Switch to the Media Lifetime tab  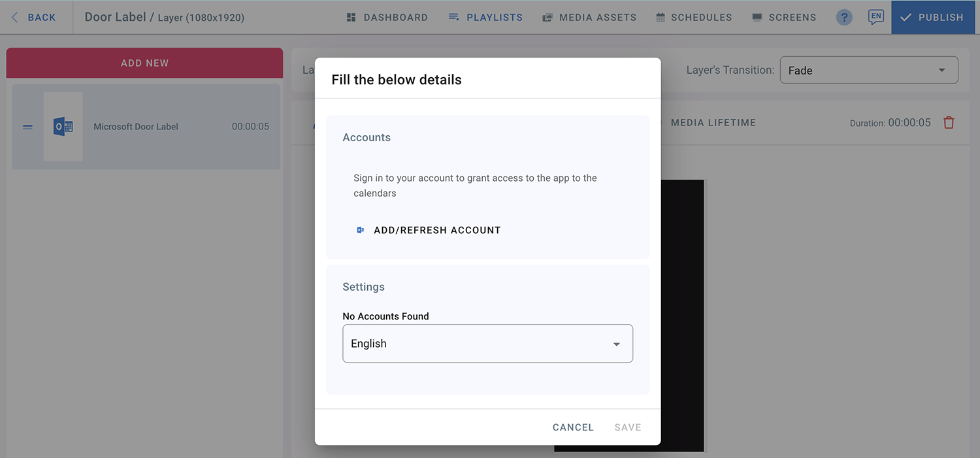click(x=713, y=123)
